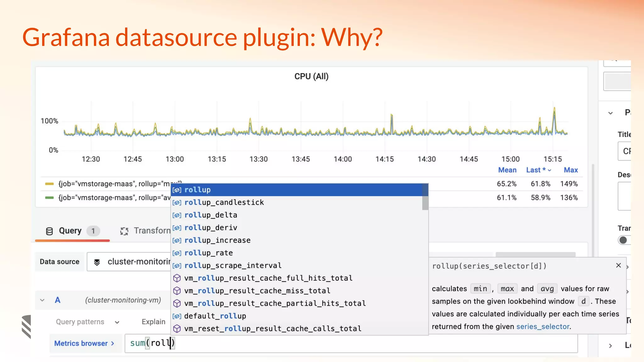Image resolution: width=644 pixels, height=362 pixels.
Task: Open the cluster-monitoring data source picker
Action: click(x=130, y=262)
